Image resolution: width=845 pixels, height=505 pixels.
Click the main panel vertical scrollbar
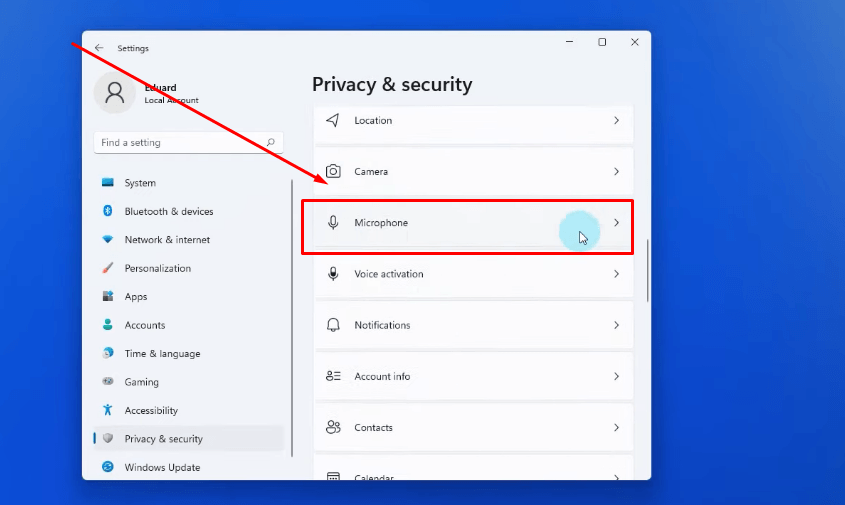pyautogui.click(x=647, y=271)
